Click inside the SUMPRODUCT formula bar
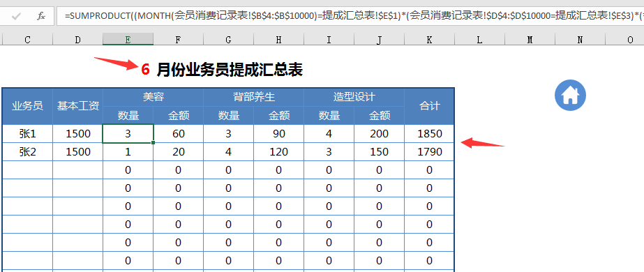This screenshot has height=272, width=644. (350, 17)
